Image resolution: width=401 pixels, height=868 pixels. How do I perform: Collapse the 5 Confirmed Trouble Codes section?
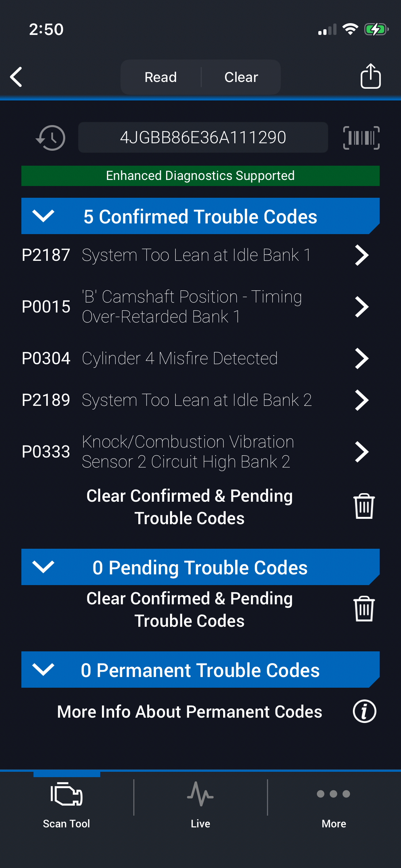click(x=43, y=216)
